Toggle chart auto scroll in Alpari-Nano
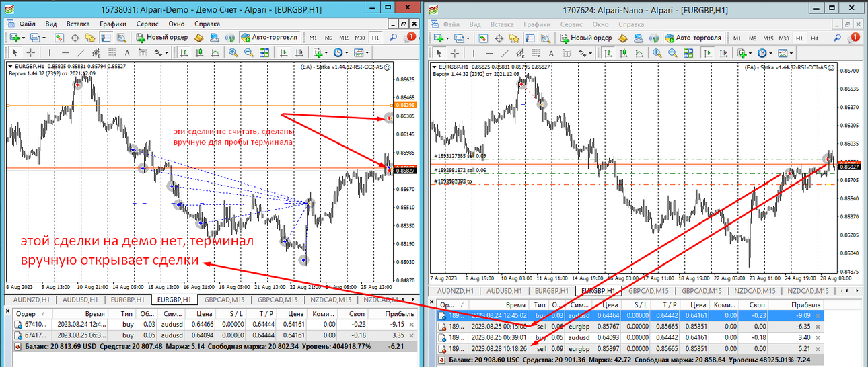The height and width of the screenshot is (367, 868). coord(708,53)
